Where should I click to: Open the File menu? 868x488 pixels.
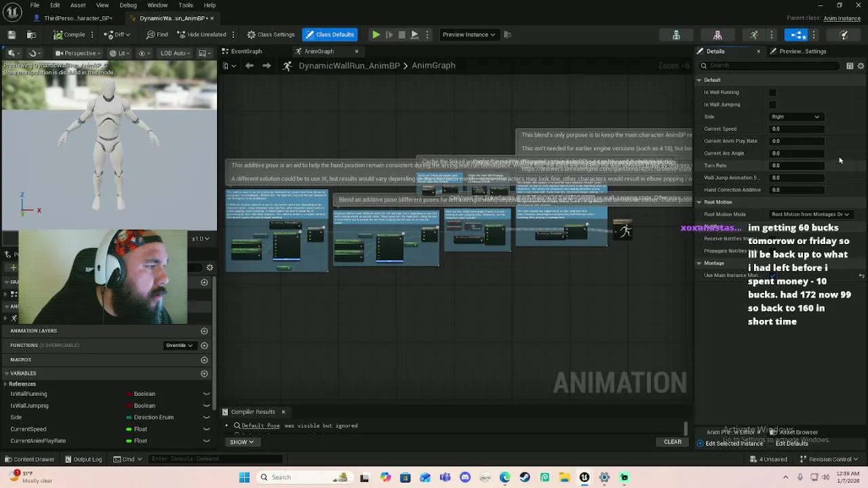pos(35,5)
